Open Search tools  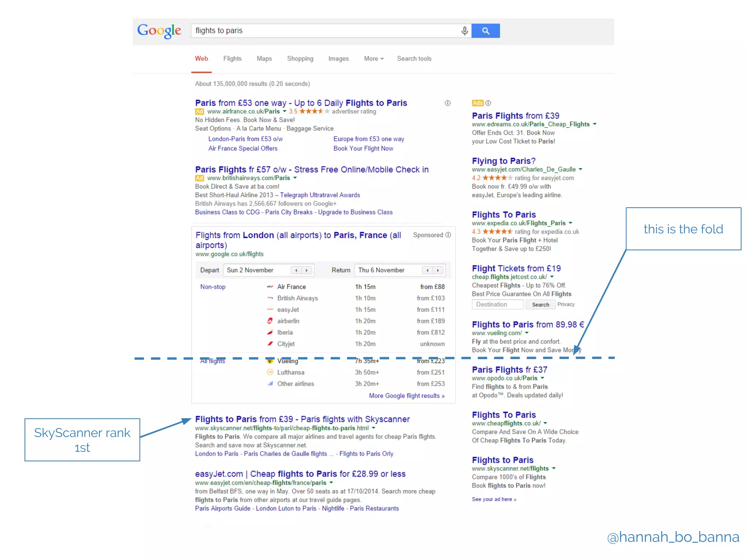pyautogui.click(x=414, y=59)
